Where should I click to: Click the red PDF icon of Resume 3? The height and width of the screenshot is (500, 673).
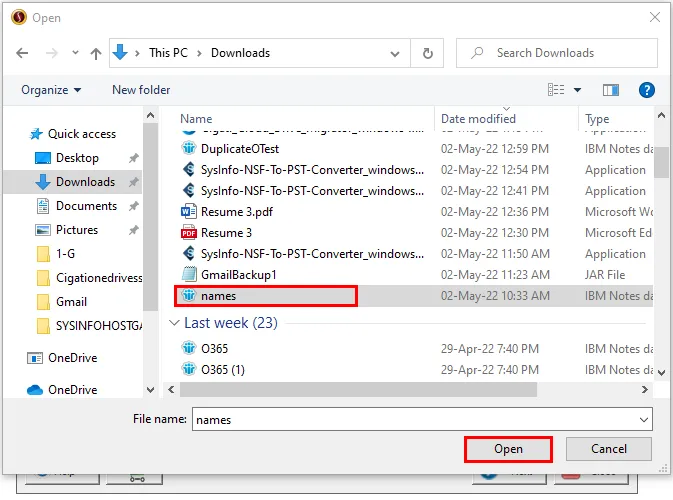[188, 233]
